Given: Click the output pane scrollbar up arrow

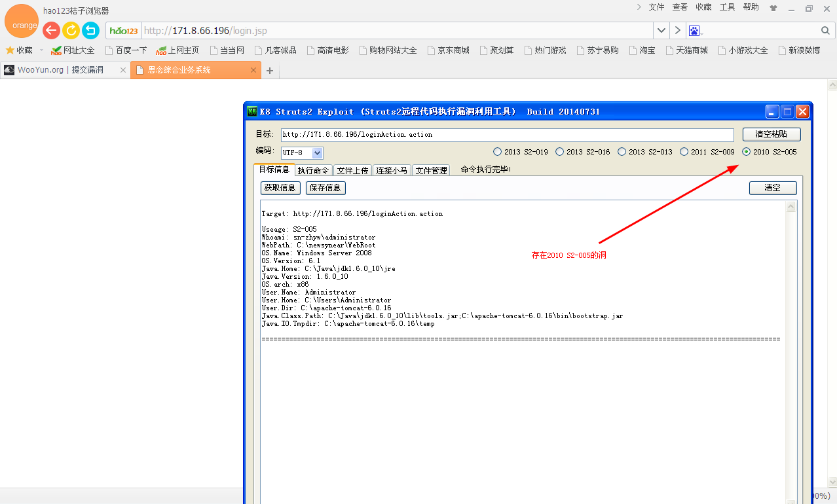Looking at the screenshot, I should pyautogui.click(x=791, y=207).
